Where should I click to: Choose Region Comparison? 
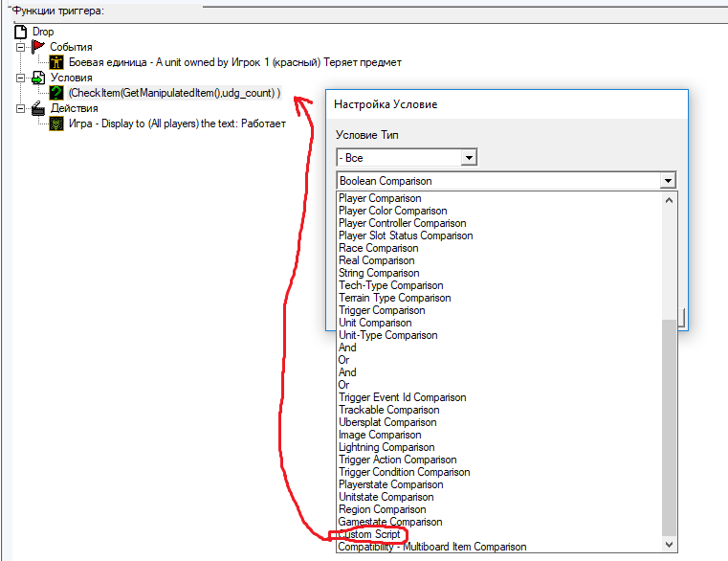pos(382,509)
